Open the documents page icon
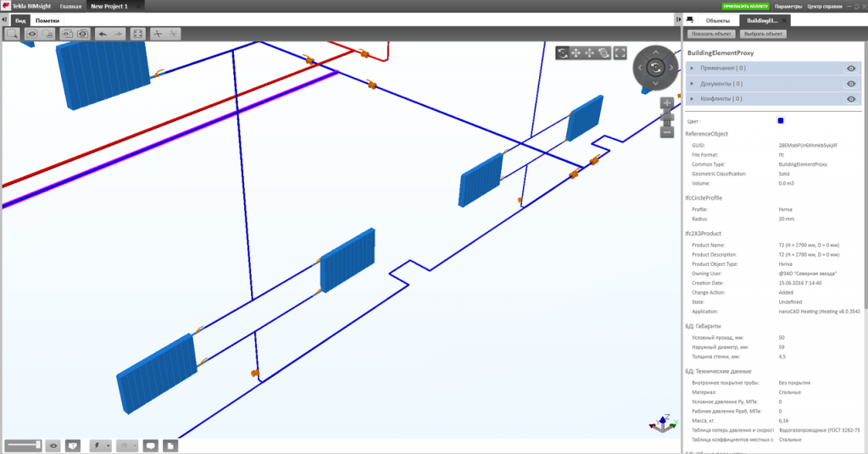 click(x=170, y=446)
